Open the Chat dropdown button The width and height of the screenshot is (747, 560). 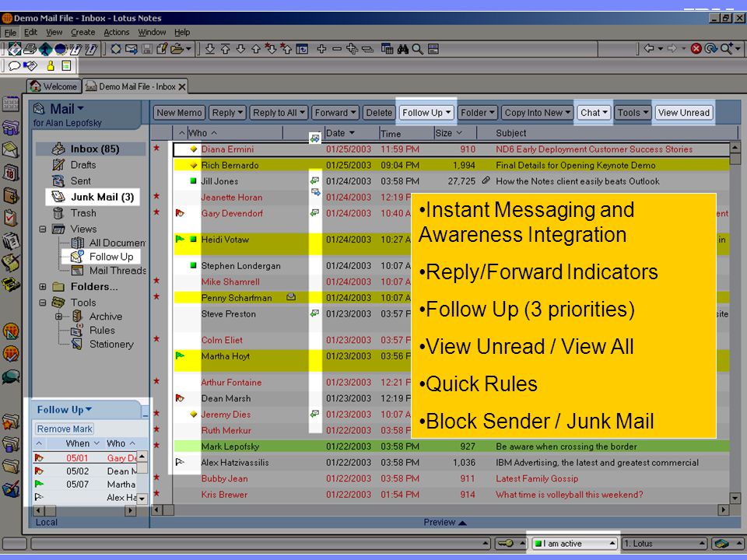point(594,112)
